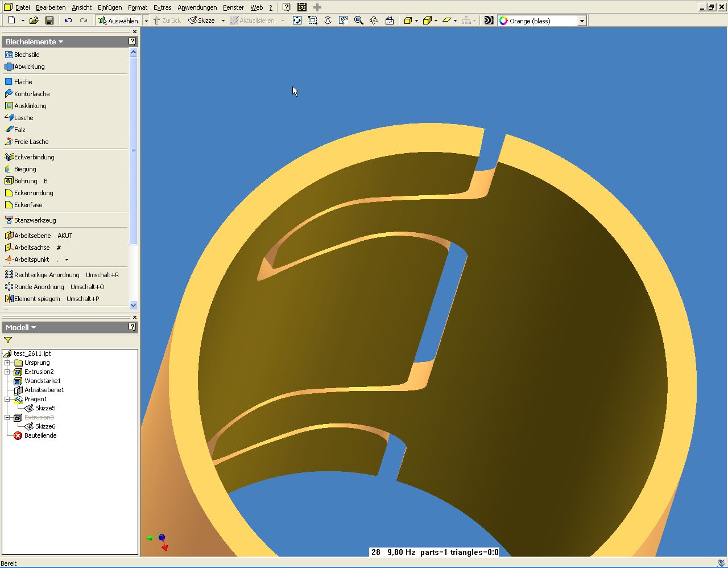Click the Save file icon

tap(49, 20)
